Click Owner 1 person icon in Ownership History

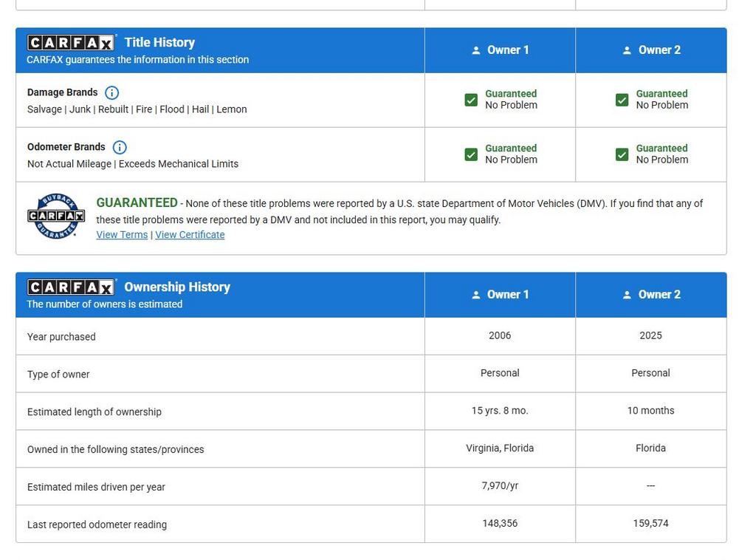pyautogui.click(x=476, y=295)
